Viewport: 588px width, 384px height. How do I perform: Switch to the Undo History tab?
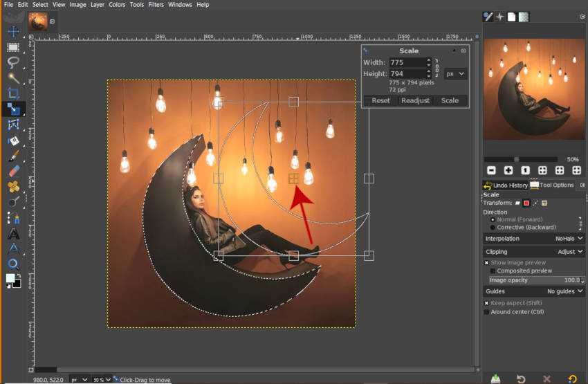click(506, 185)
